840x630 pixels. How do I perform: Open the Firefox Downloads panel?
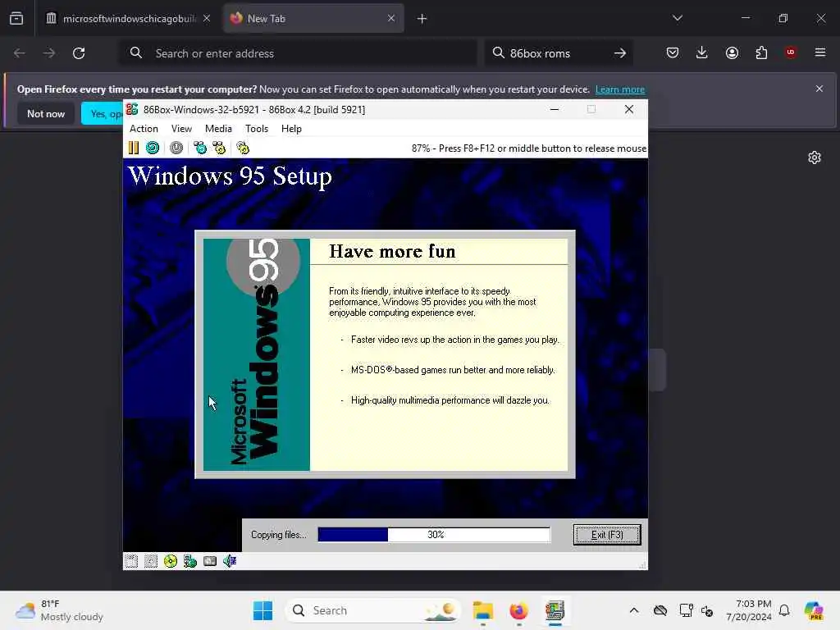[x=702, y=52]
